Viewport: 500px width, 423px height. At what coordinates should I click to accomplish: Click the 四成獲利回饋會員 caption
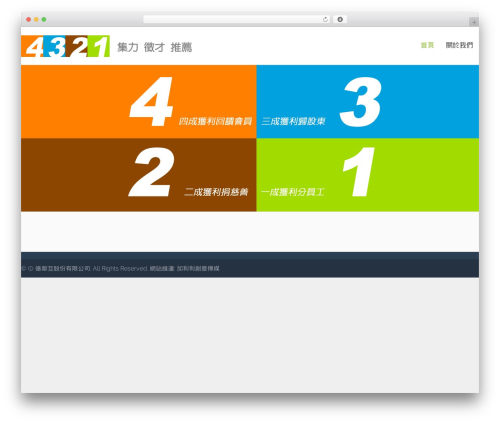pyautogui.click(x=215, y=121)
